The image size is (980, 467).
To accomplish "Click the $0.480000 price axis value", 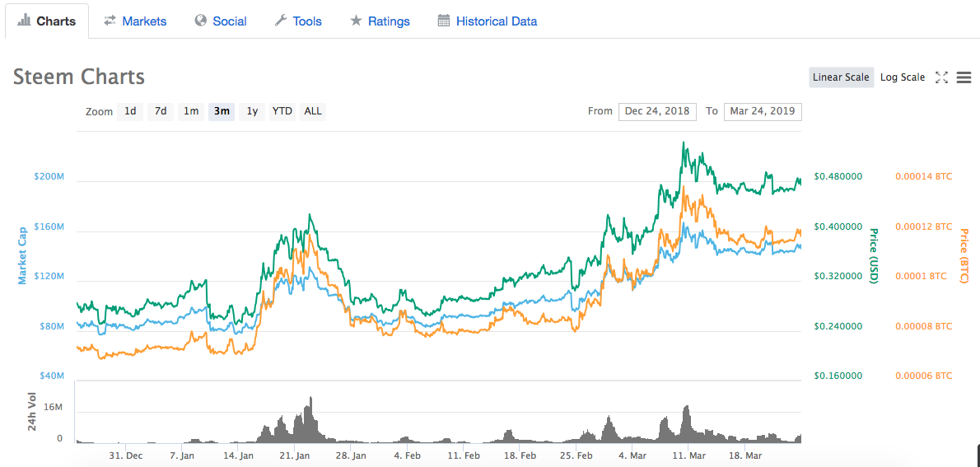I will pyautogui.click(x=838, y=176).
